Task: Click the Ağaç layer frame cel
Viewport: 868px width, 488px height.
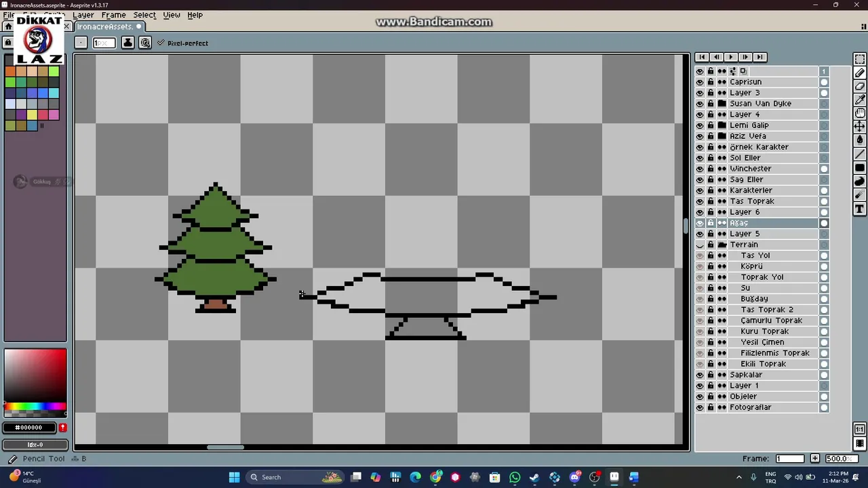Action: [824, 223]
